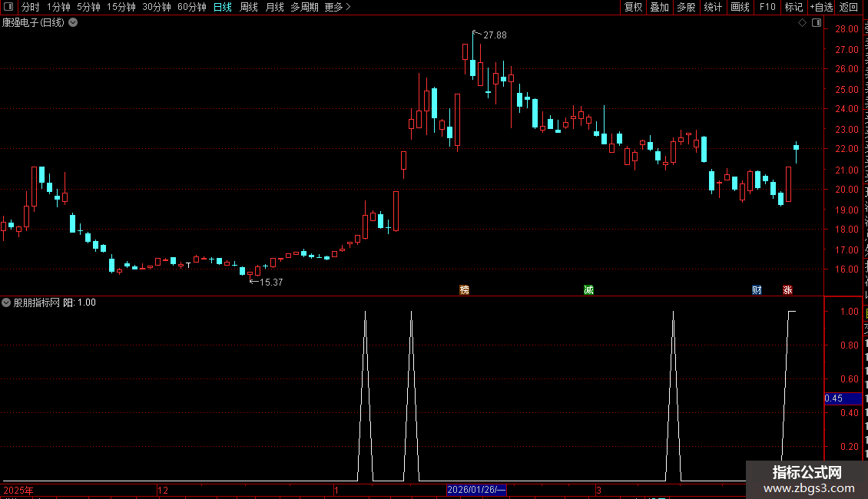Click the diamond icon in chart corner
The image size is (868, 499).
[x=802, y=23]
